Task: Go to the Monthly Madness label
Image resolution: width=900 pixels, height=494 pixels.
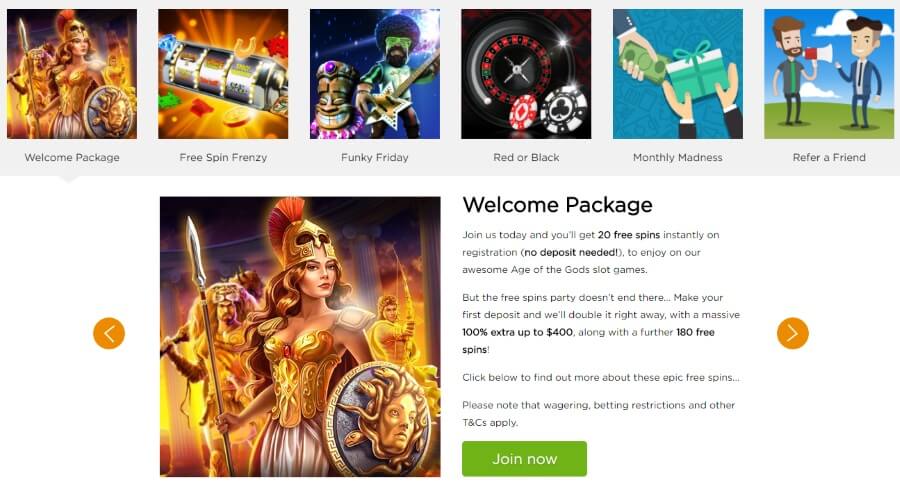Action: tap(678, 158)
